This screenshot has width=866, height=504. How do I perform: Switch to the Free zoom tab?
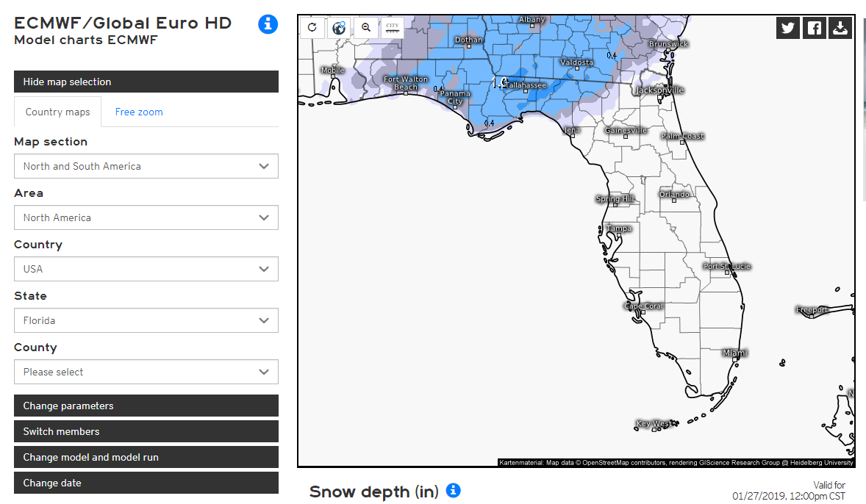click(x=139, y=112)
